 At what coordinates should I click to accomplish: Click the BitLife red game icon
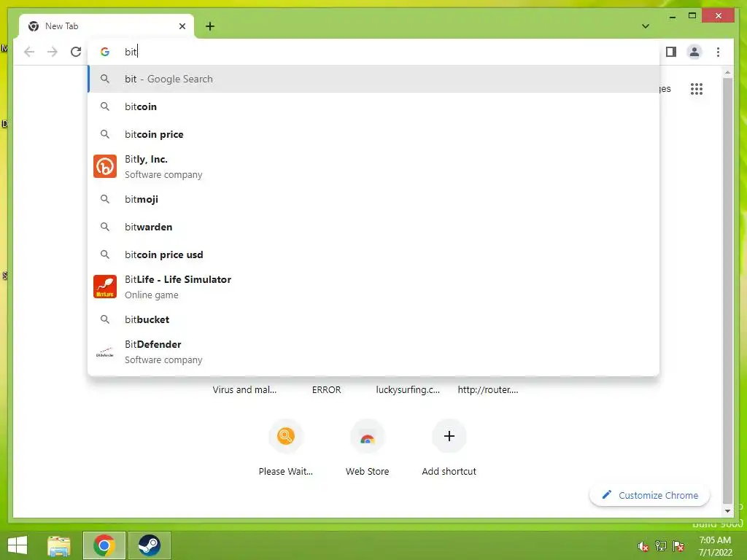(x=105, y=287)
